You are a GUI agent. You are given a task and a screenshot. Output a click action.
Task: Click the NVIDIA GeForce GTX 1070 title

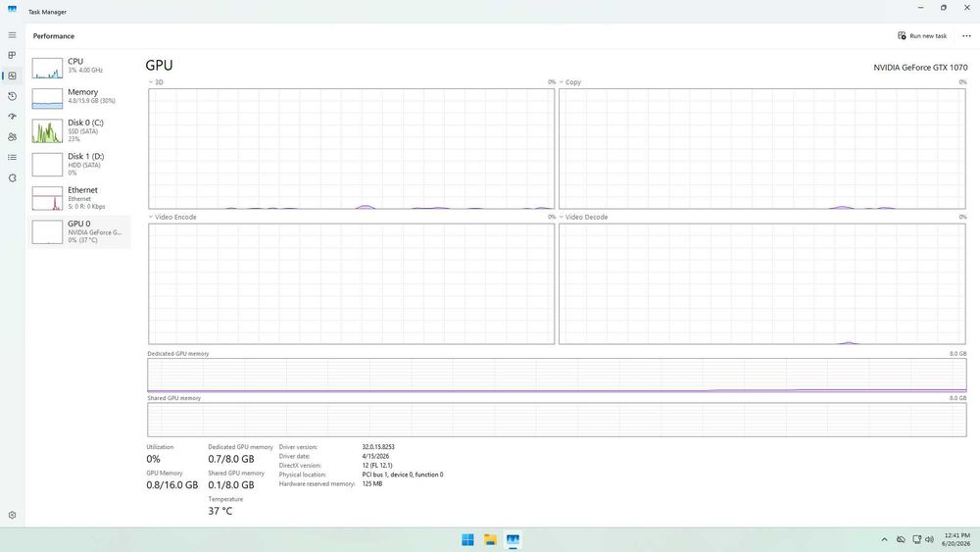920,67
